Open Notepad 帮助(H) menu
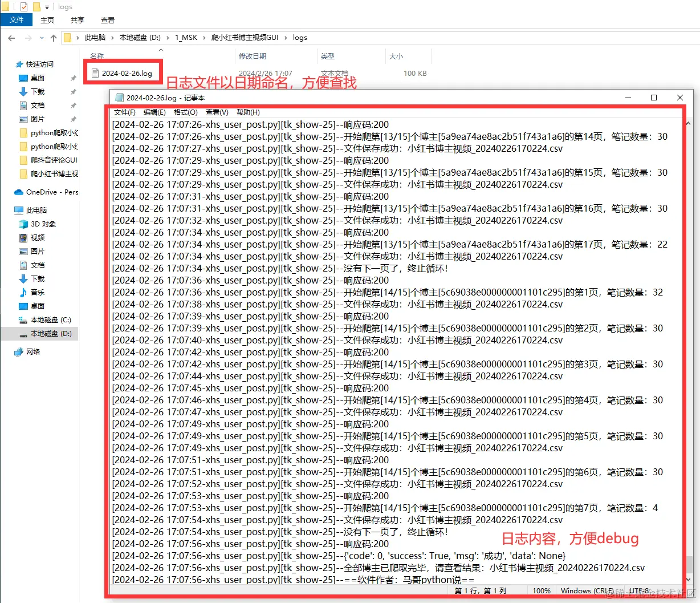 [248, 112]
